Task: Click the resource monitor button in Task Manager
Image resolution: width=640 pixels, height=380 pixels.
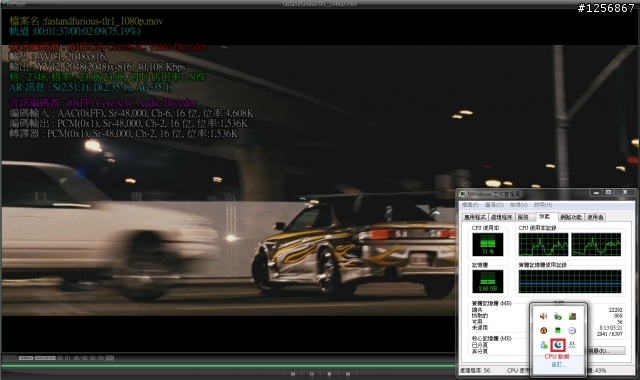Action: [606, 351]
